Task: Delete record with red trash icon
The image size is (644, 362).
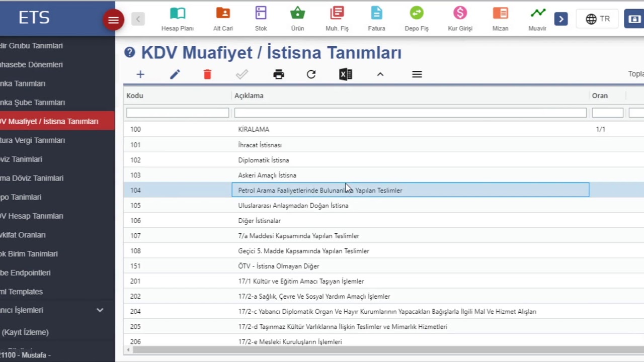Action: click(207, 74)
